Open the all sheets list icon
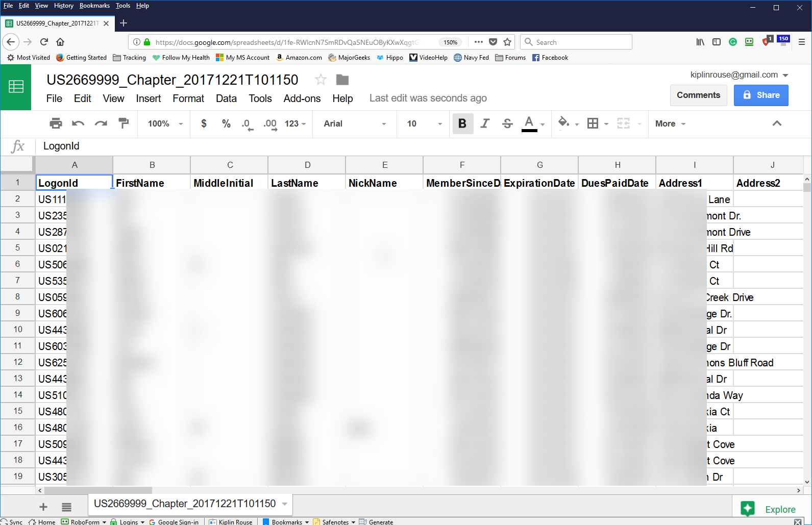812x525 pixels. pos(66,507)
